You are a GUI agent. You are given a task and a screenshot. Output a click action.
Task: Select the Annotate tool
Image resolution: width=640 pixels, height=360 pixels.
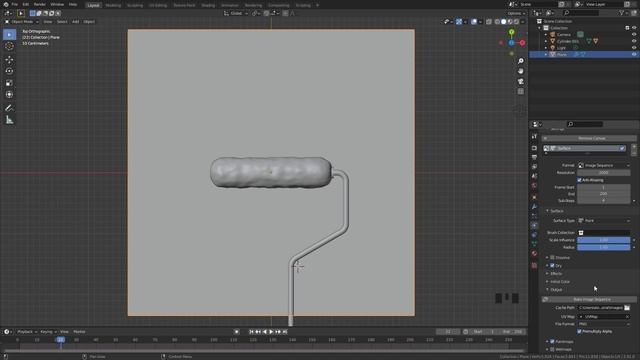click(9, 108)
